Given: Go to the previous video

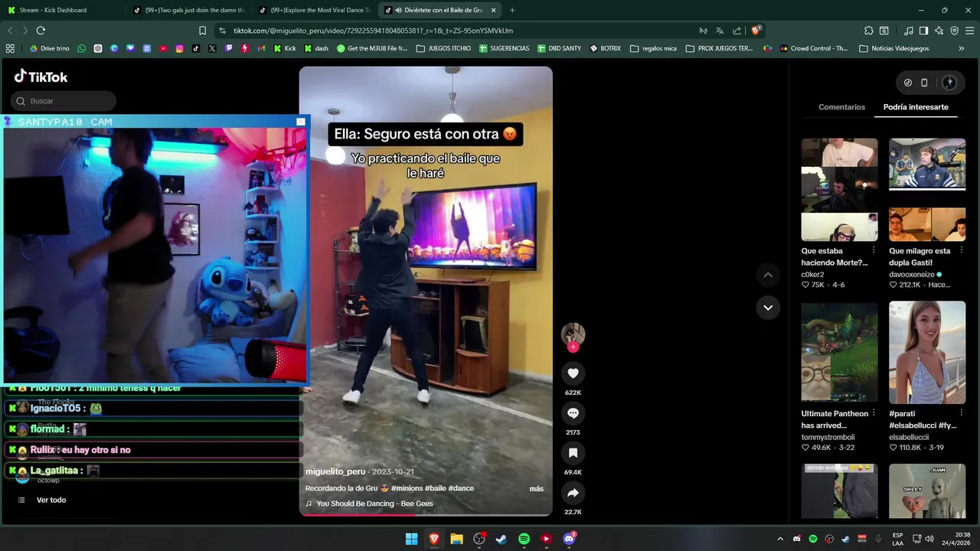Looking at the screenshot, I should pos(768,275).
